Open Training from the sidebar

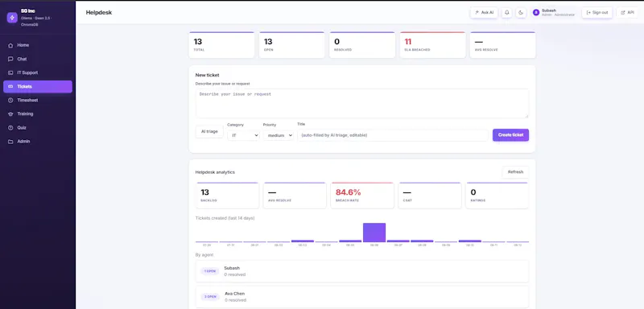click(x=38, y=114)
